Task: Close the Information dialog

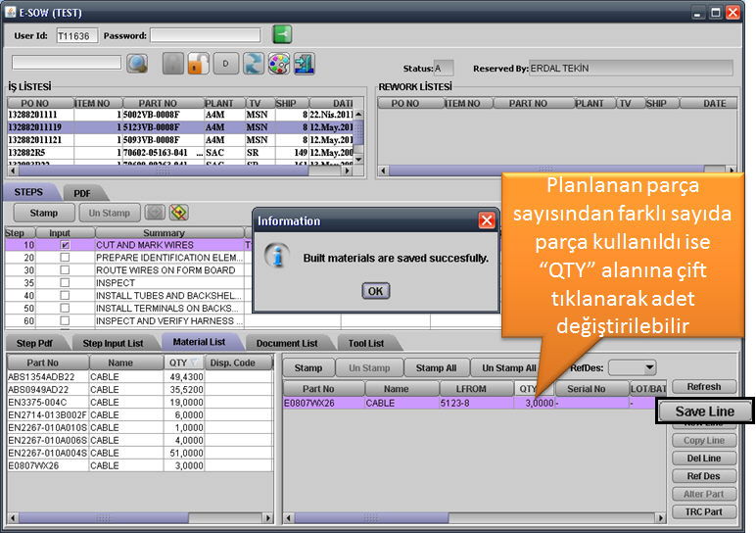Action: (487, 220)
